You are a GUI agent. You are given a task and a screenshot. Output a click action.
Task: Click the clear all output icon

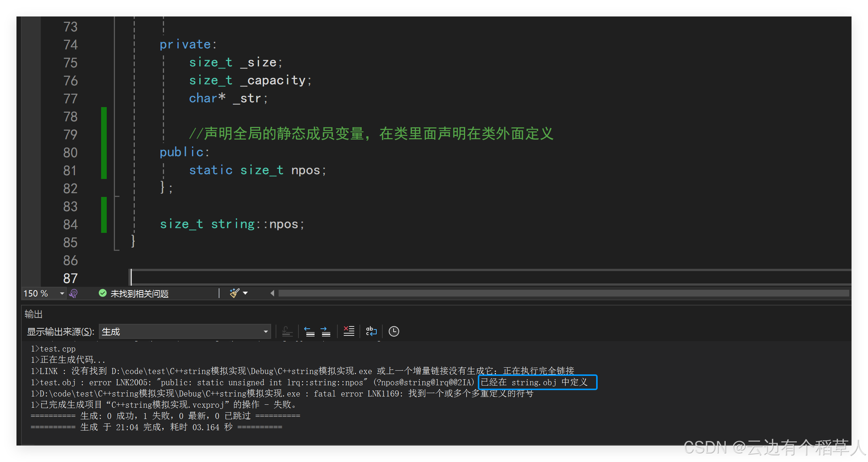[349, 331]
